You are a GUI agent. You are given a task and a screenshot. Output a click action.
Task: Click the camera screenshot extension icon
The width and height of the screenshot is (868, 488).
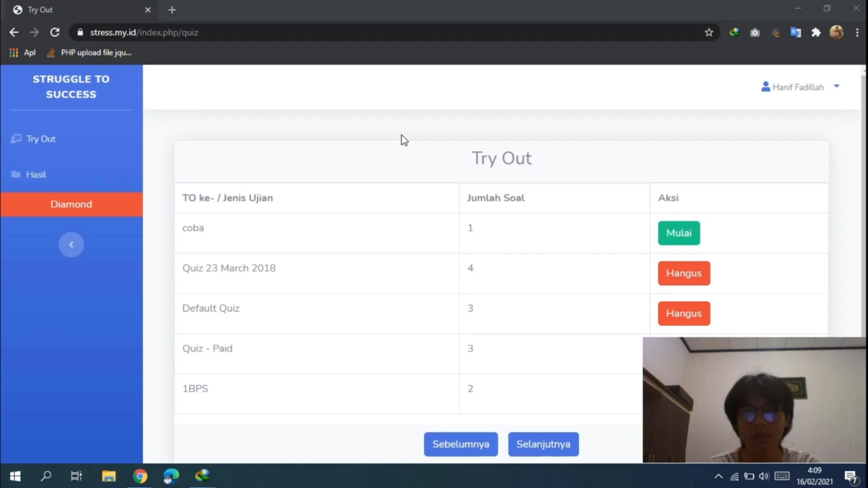(x=755, y=32)
